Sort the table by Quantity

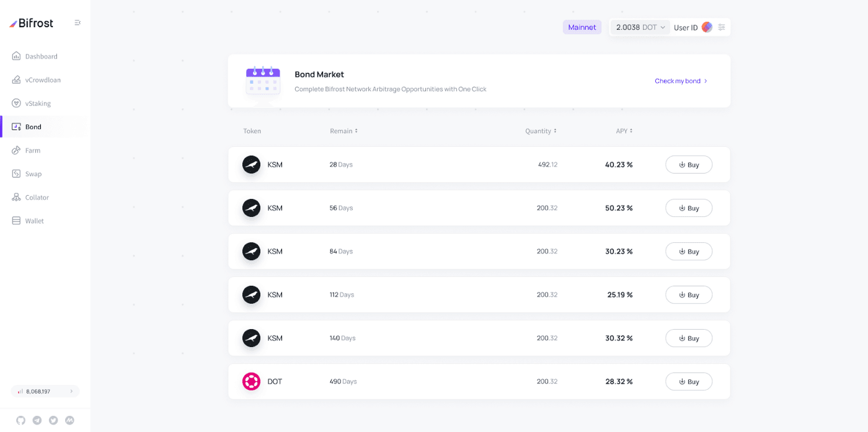(x=541, y=131)
